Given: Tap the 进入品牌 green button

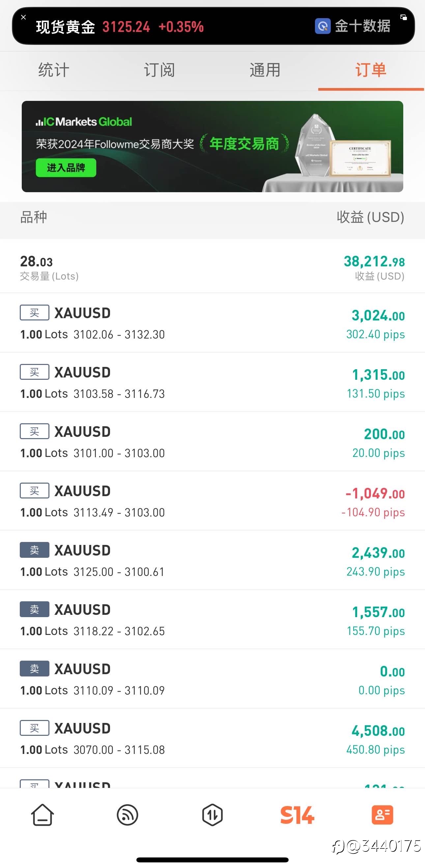Looking at the screenshot, I should point(66,167).
